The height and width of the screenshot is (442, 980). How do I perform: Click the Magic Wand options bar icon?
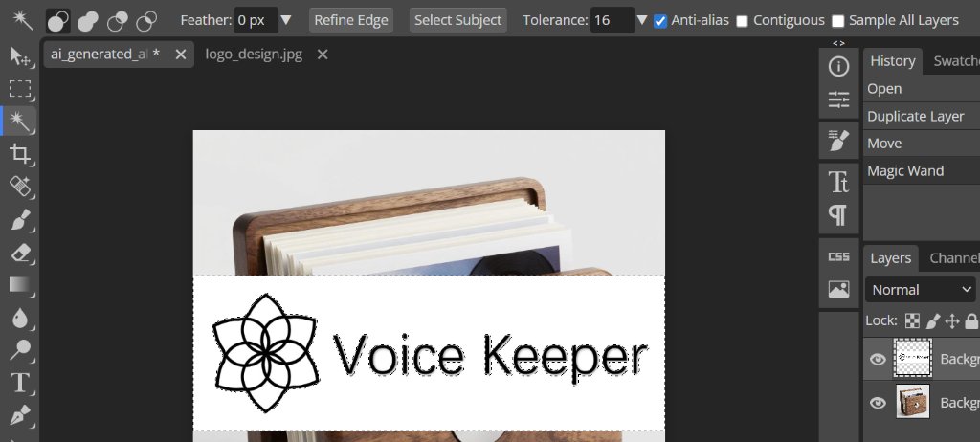point(23,20)
